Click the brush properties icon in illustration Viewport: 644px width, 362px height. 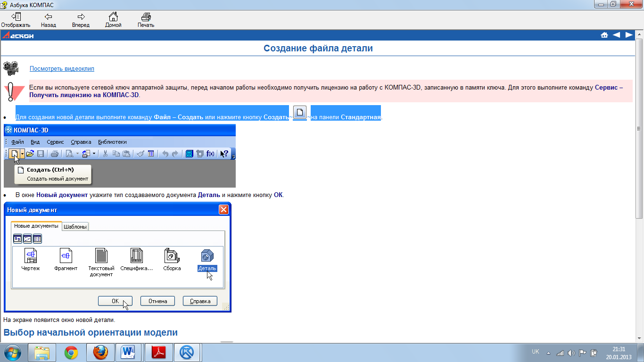tap(140, 154)
